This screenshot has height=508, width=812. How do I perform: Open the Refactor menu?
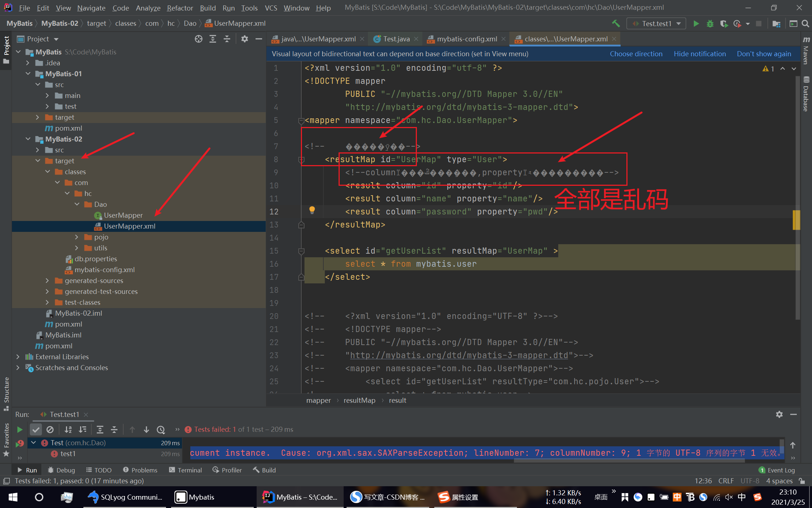[180, 8]
